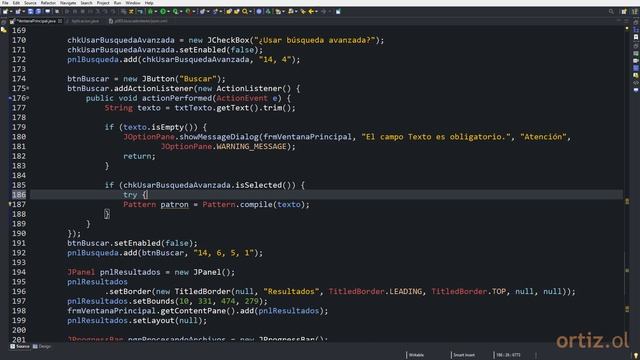Click 'btnBuscar.setEnabled(false);' on line 191
The image size is (640, 360).
[x=132, y=243]
